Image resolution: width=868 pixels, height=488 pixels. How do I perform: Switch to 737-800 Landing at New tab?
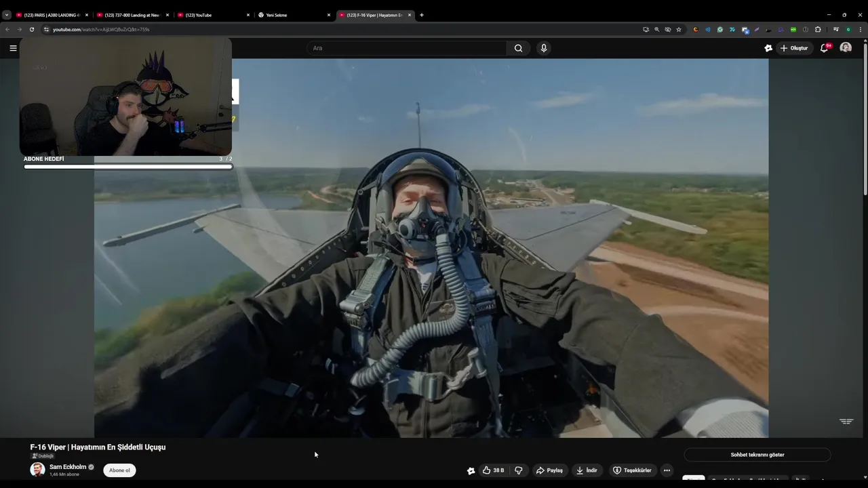tap(132, 15)
